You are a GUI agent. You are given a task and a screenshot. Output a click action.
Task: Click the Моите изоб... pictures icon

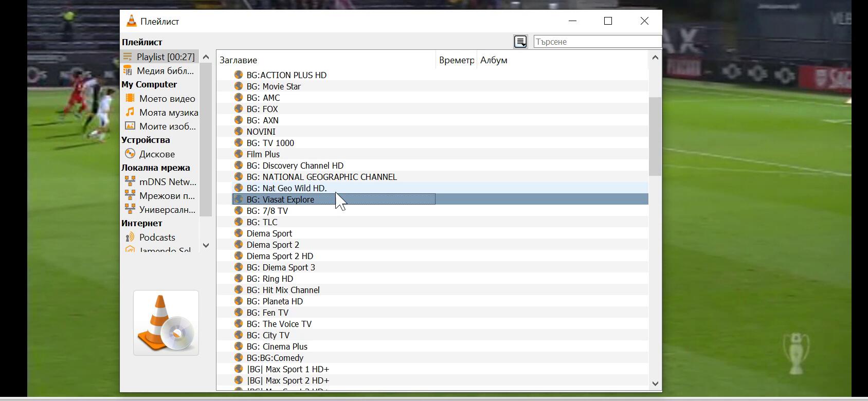(130, 126)
